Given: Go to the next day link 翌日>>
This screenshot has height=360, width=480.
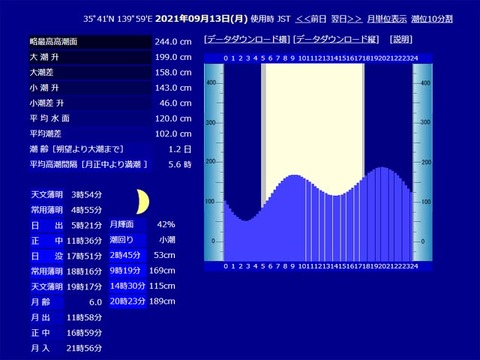Looking at the screenshot, I should point(346,19).
